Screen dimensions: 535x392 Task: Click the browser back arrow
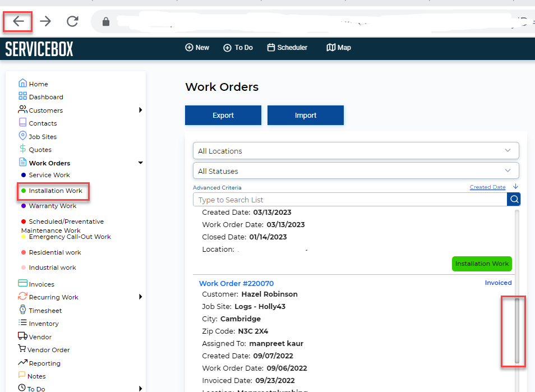(19, 21)
